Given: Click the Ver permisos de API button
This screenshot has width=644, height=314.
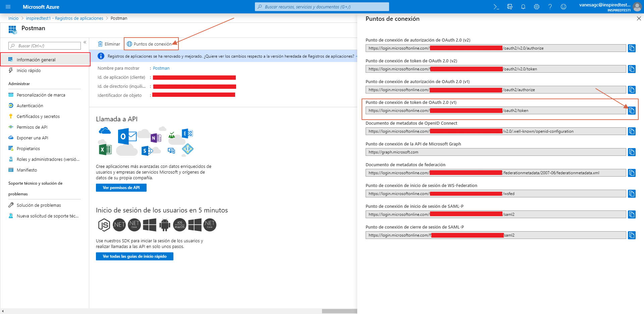Looking at the screenshot, I should [121, 188].
